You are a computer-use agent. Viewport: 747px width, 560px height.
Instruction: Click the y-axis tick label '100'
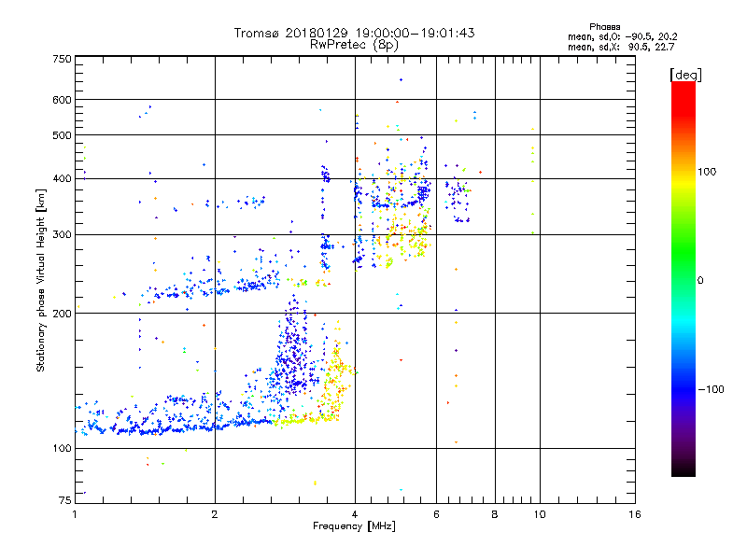click(62, 449)
